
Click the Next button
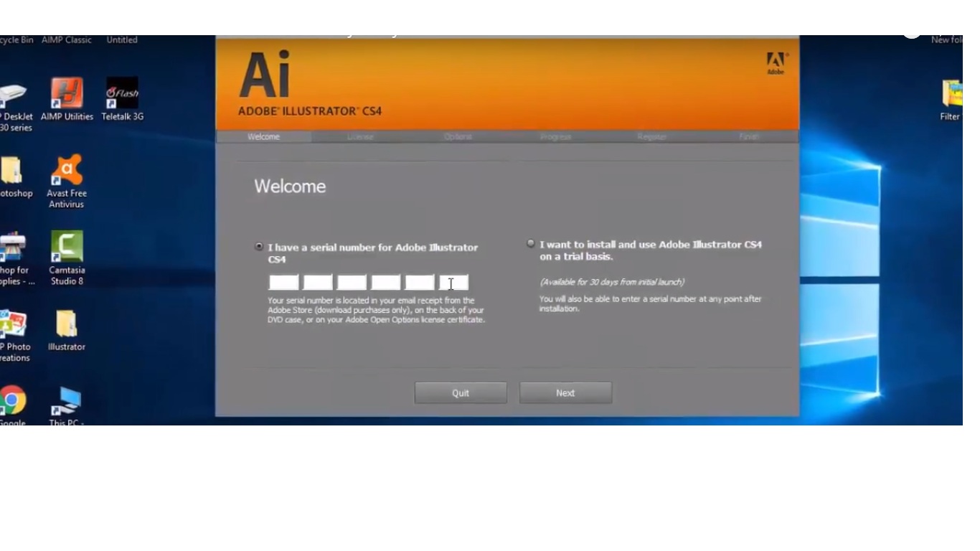click(x=565, y=393)
